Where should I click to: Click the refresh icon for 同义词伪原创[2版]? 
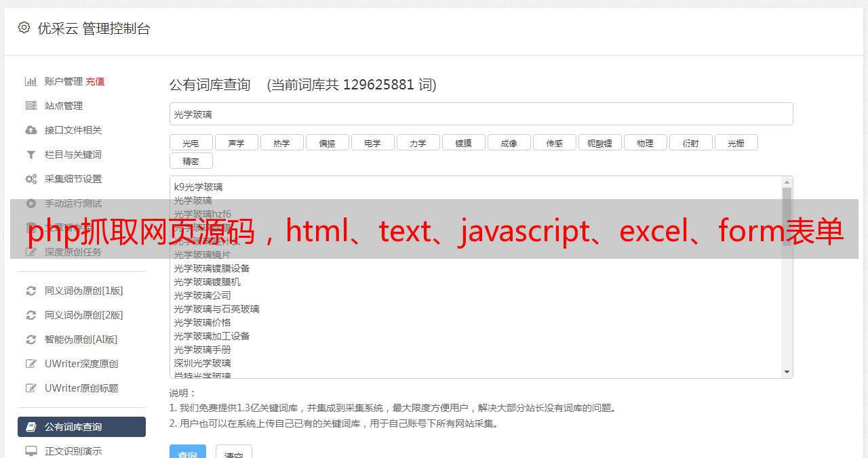coord(31,315)
